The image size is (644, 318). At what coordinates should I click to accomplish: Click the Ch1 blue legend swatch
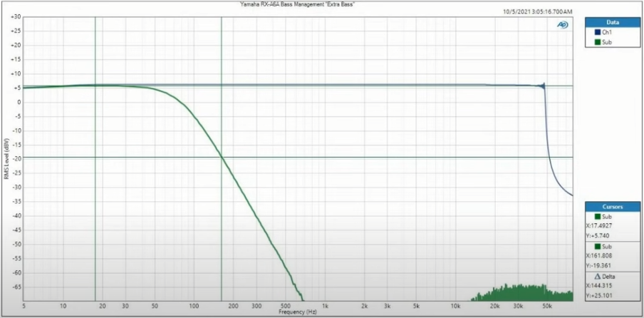[x=597, y=32]
